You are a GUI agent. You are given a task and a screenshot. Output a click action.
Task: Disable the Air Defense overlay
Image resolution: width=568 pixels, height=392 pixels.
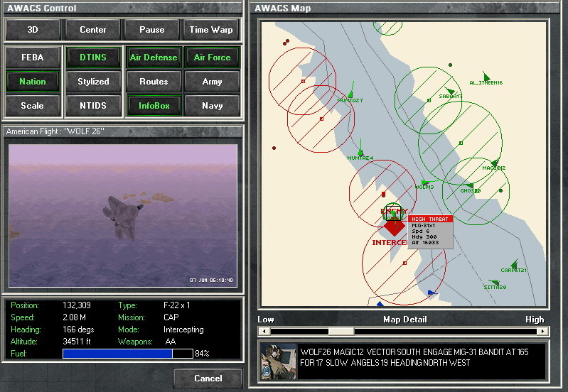[154, 58]
